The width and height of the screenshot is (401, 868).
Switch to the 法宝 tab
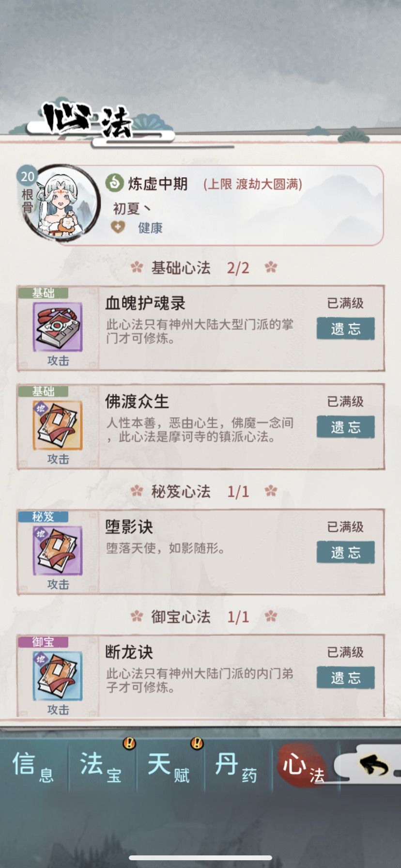pos(101,766)
